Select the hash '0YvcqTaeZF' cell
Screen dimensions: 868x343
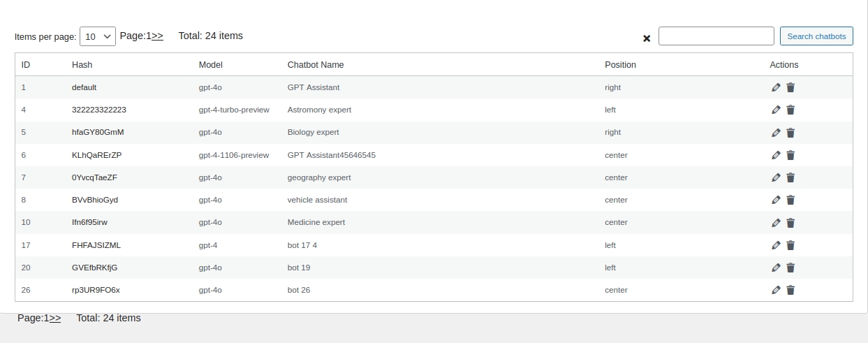[94, 177]
